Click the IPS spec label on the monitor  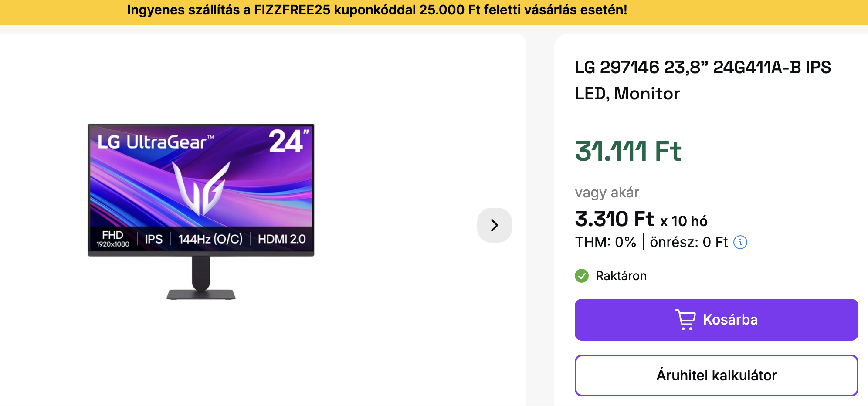tap(153, 239)
